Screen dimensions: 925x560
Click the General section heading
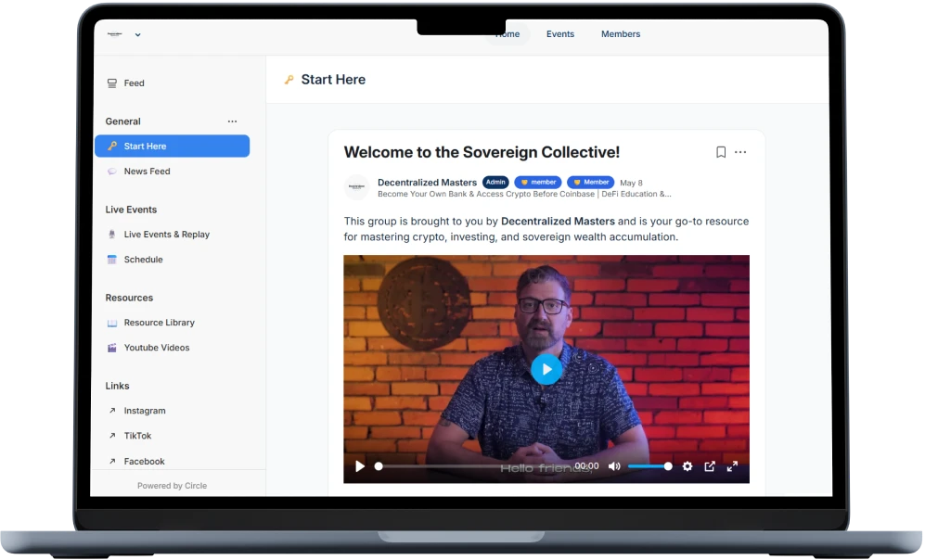coord(122,121)
